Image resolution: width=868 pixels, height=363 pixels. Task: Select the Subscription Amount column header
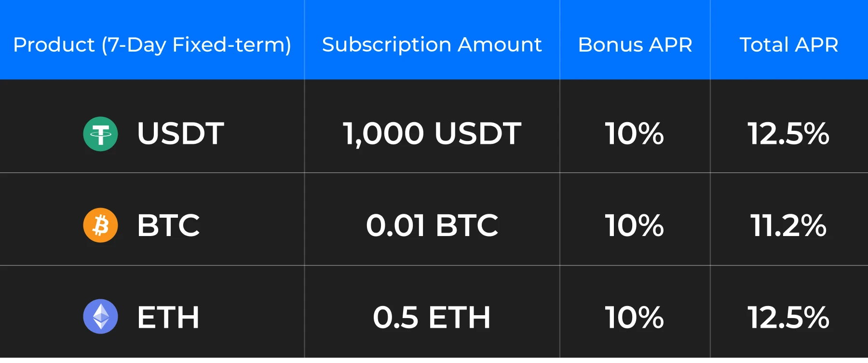coord(432,45)
